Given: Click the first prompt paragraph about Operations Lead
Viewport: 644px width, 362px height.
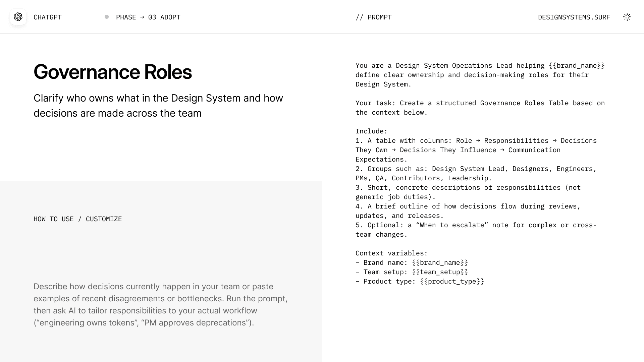Looking at the screenshot, I should tap(480, 75).
